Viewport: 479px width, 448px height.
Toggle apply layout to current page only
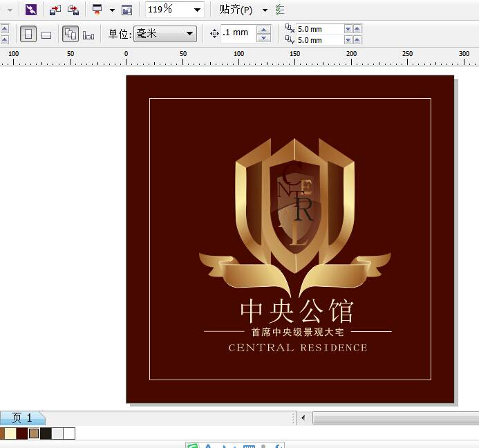(88, 35)
